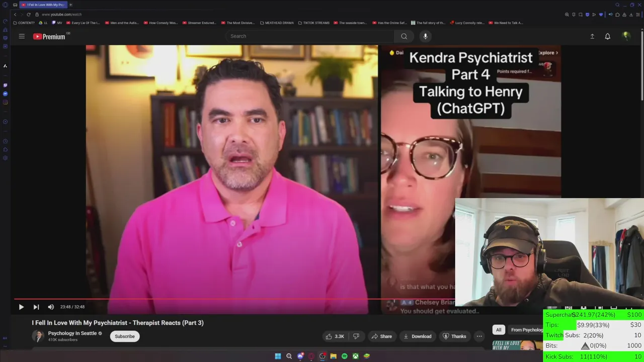
Task: Click the browser zoom magnifier icon
Action: [x=567, y=15]
